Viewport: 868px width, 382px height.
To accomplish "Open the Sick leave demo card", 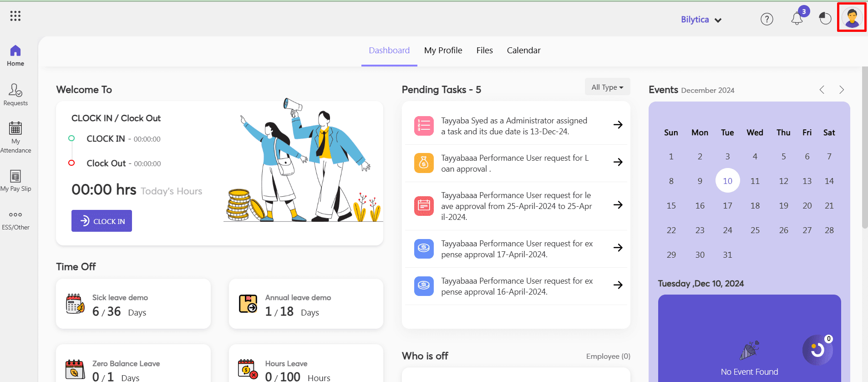I will click(133, 304).
